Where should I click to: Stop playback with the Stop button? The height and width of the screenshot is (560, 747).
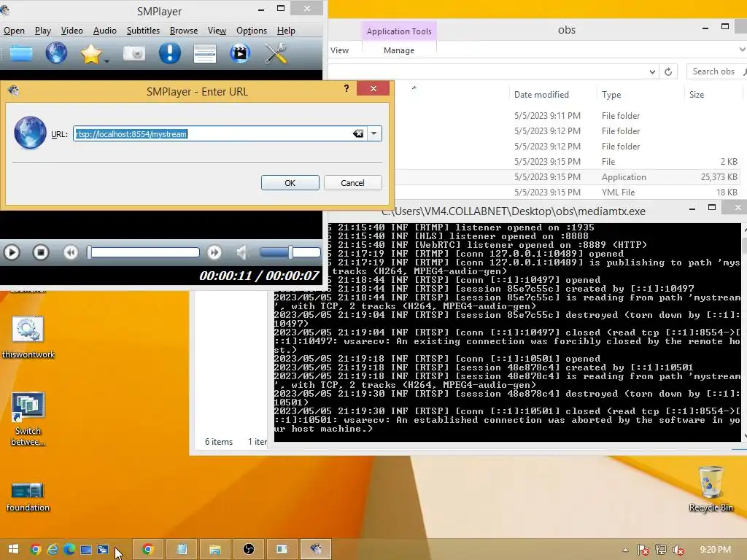tap(41, 252)
